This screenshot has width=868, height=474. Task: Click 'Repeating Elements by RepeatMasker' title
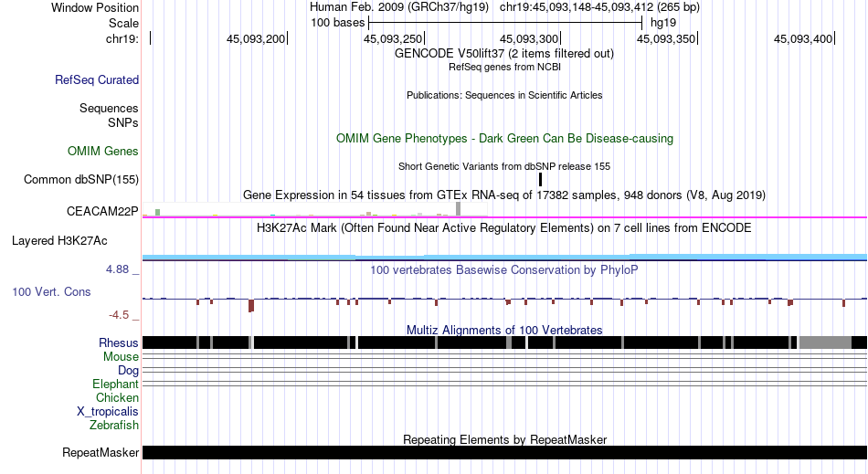505,439
